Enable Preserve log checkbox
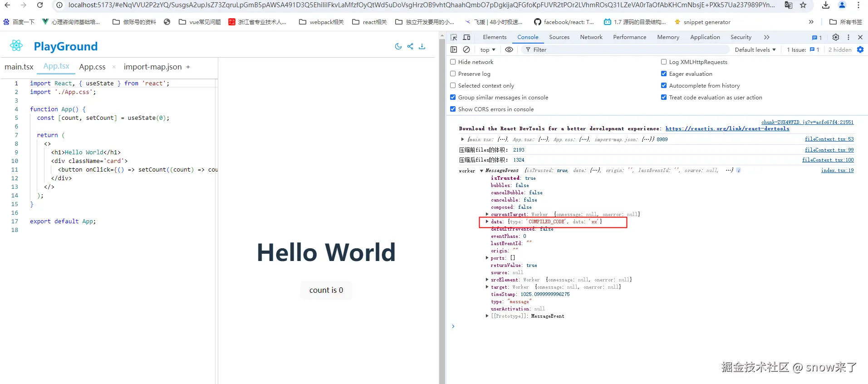This screenshot has height=384, width=868. (453, 74)
